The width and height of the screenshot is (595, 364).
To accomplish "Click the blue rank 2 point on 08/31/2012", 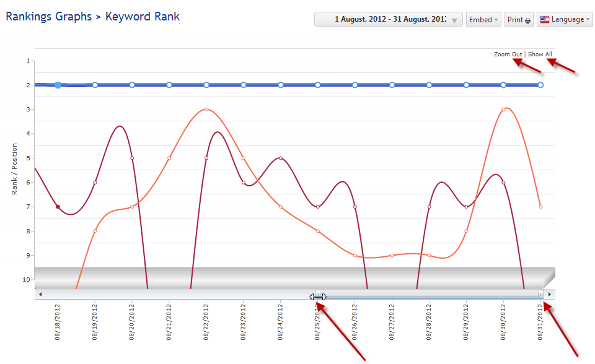I will pyautogui.click(x=540, y=85).
